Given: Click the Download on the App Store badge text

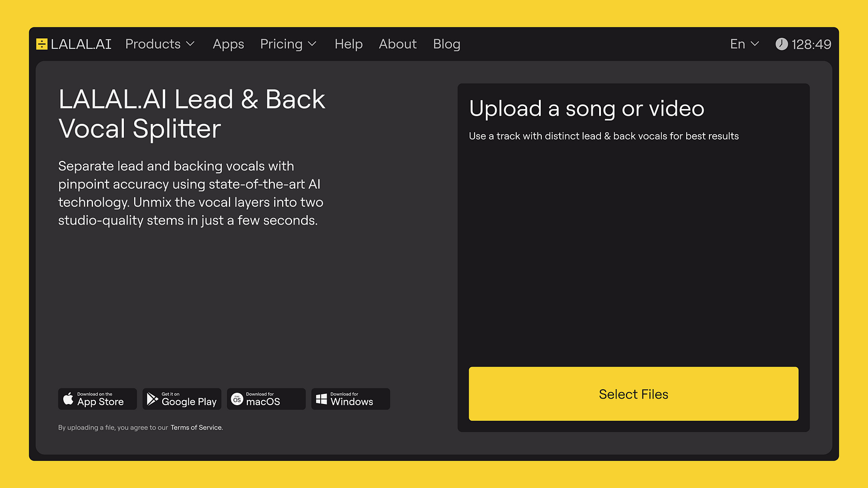Looking at the screenshot, I should (100, 399).
